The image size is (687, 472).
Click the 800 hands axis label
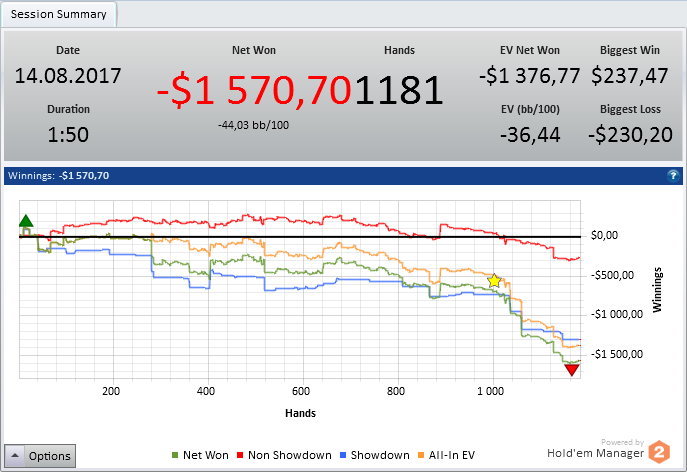(x=396, y=391)
